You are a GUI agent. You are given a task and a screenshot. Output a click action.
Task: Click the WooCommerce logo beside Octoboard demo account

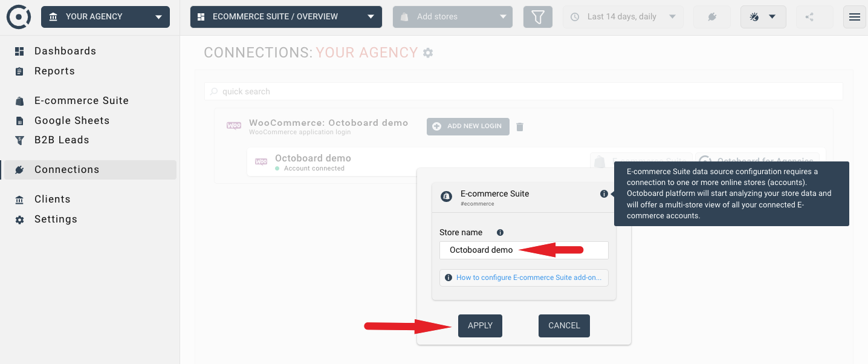coord(261,162)
